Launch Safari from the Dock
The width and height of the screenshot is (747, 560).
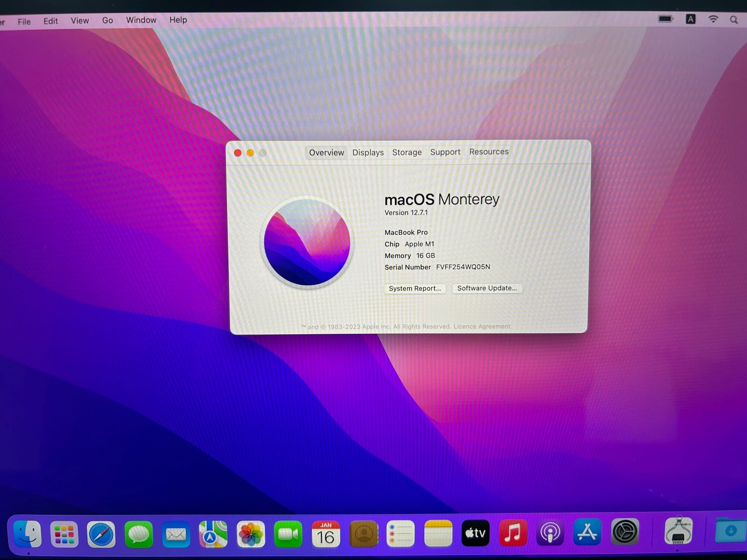[x=101, y=534]
